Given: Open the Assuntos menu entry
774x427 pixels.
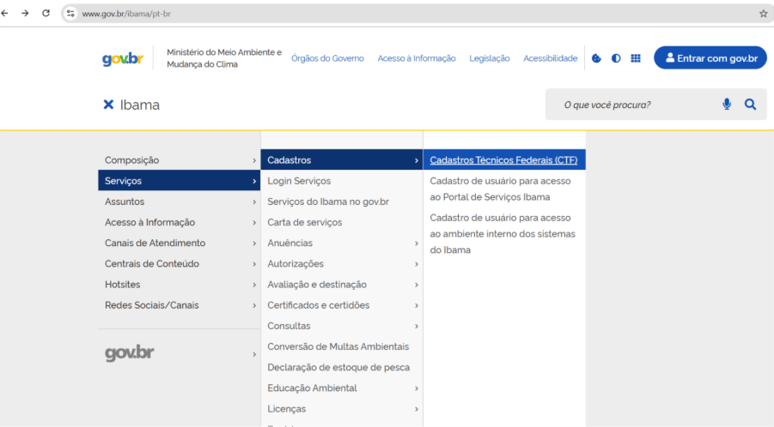Looking at the screenshot, I should [x=179, y=202].
